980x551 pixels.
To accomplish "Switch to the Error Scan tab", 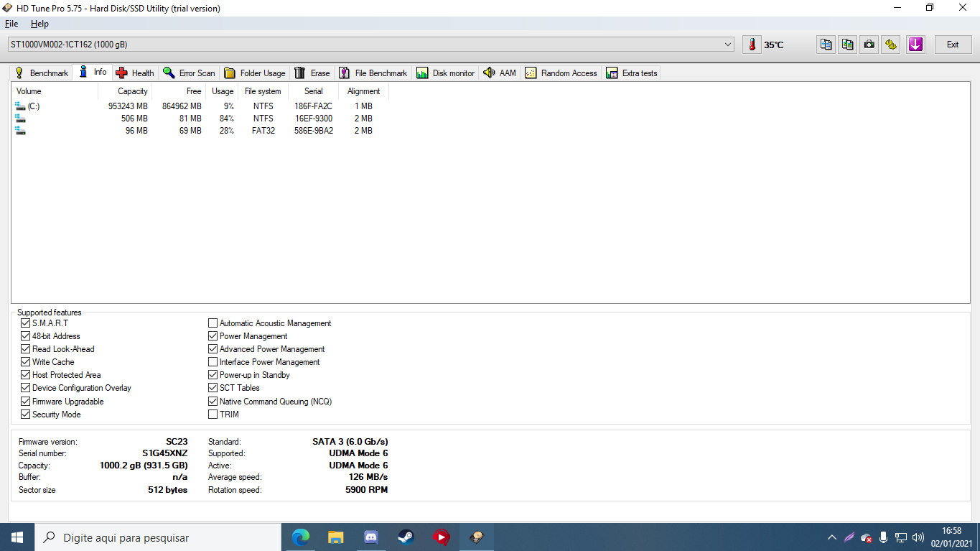I will 189,73.
